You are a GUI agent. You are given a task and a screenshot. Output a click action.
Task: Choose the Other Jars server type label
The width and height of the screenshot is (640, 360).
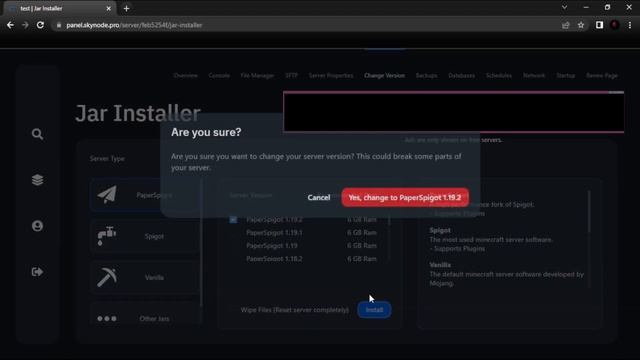point(154,319)
